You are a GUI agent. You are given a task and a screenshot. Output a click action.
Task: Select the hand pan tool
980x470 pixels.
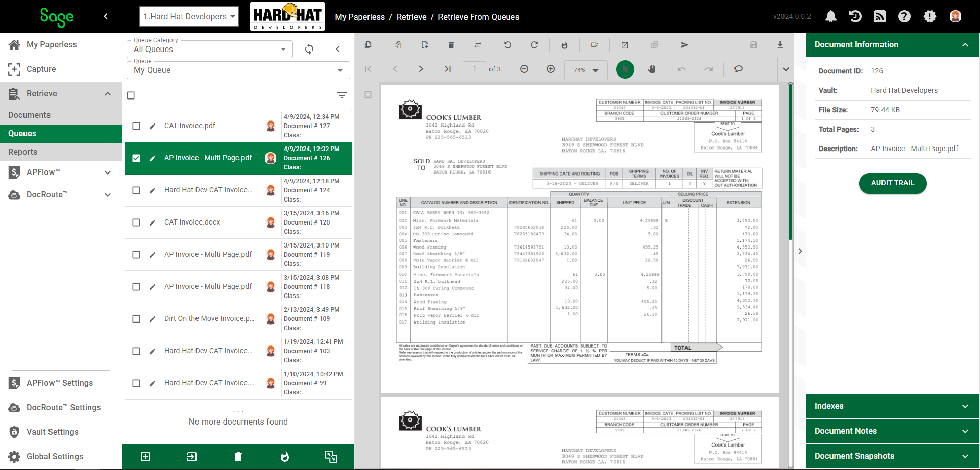click(652, 69)
